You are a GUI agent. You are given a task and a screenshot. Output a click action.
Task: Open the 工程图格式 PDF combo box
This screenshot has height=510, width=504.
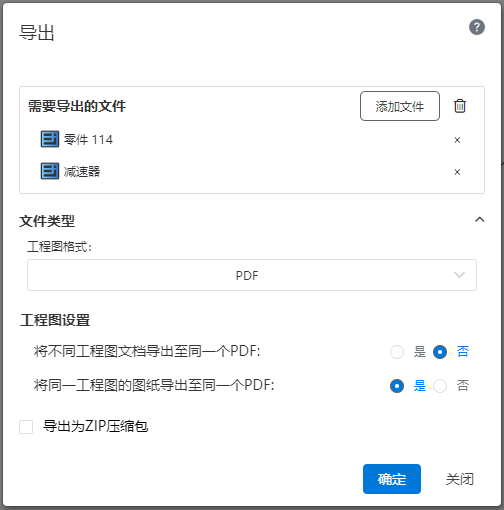point(252,275)
